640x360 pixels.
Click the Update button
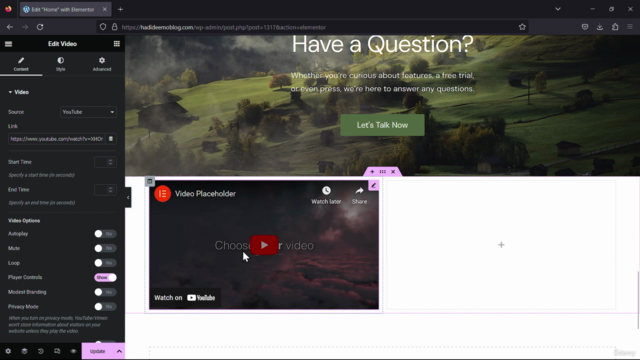point(98,351)
